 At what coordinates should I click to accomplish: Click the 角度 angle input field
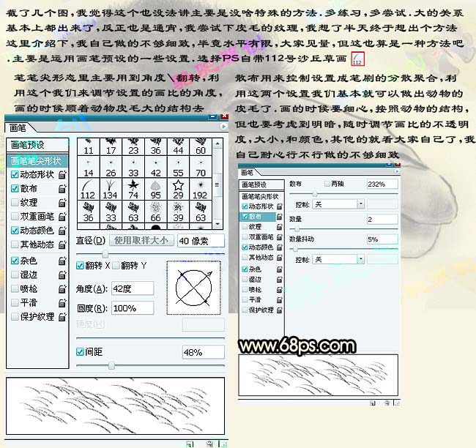tap(133, 288)
